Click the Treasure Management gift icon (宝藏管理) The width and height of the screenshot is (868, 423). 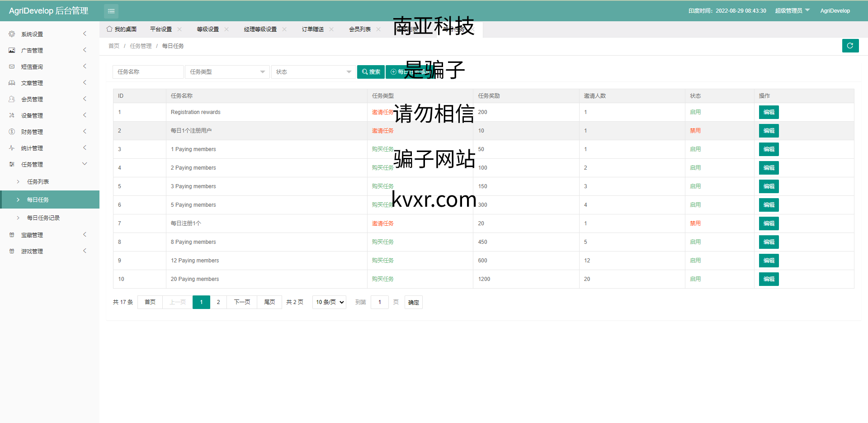point(12,235)
